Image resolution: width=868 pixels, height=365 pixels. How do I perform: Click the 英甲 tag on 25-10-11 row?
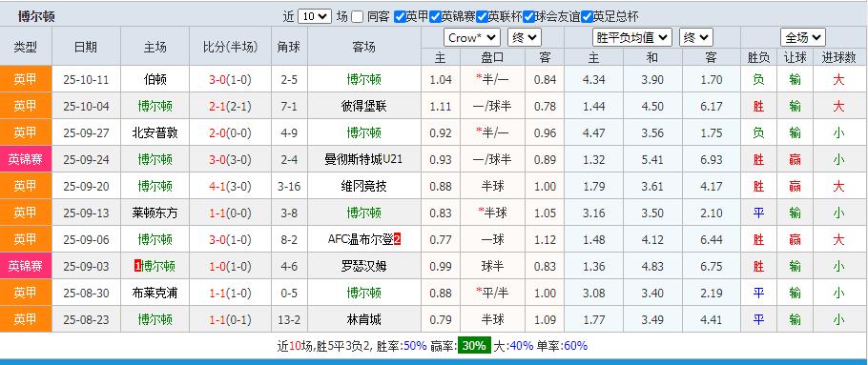pos(26,80)
